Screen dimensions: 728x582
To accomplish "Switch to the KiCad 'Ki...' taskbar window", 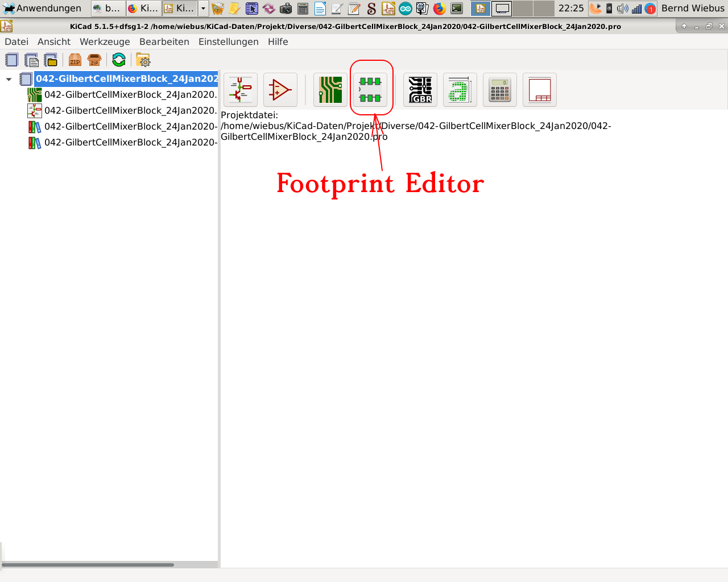I will [x=179, y=8].
